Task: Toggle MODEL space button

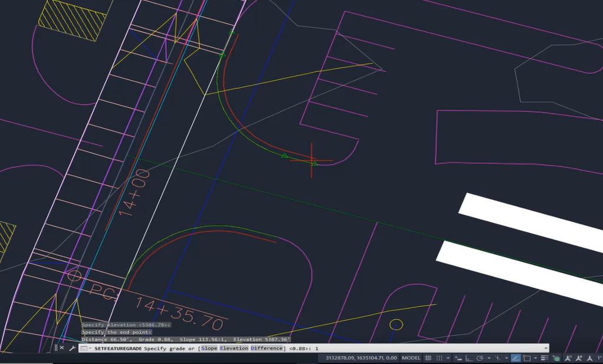Action: point(413,358)
